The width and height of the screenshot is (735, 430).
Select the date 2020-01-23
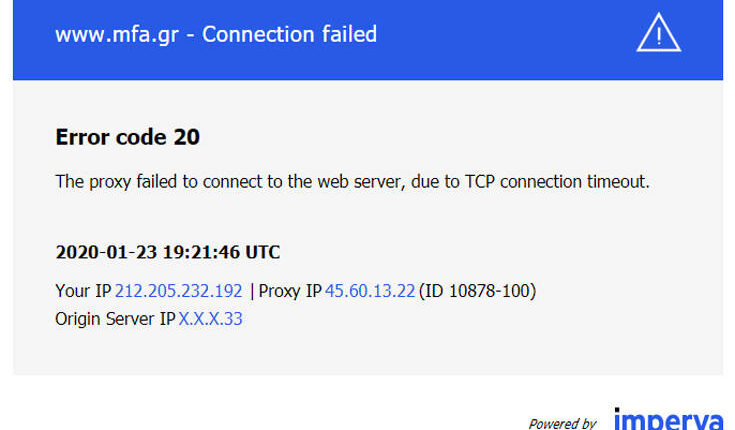tap(106, 252)
